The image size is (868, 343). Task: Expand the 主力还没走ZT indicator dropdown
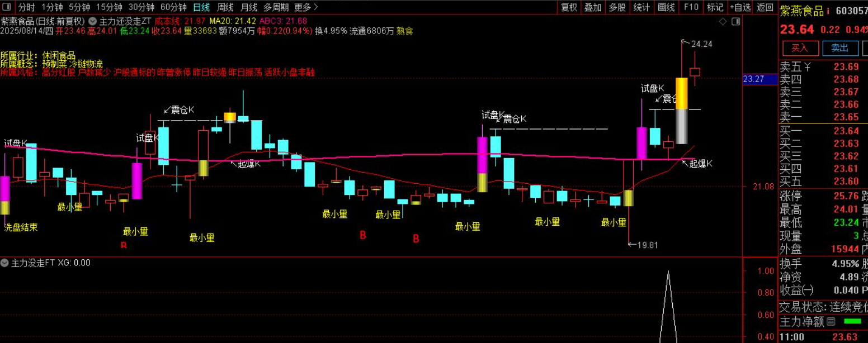92,21
